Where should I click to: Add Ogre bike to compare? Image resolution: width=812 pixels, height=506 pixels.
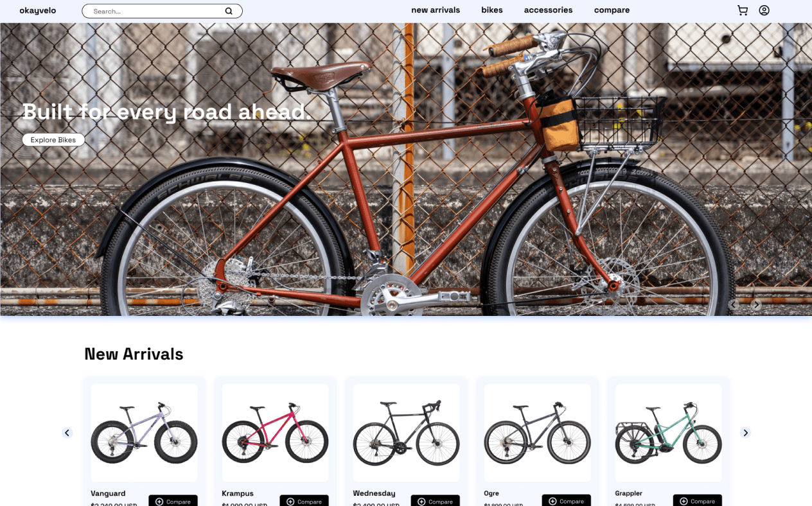click(566, 501)
